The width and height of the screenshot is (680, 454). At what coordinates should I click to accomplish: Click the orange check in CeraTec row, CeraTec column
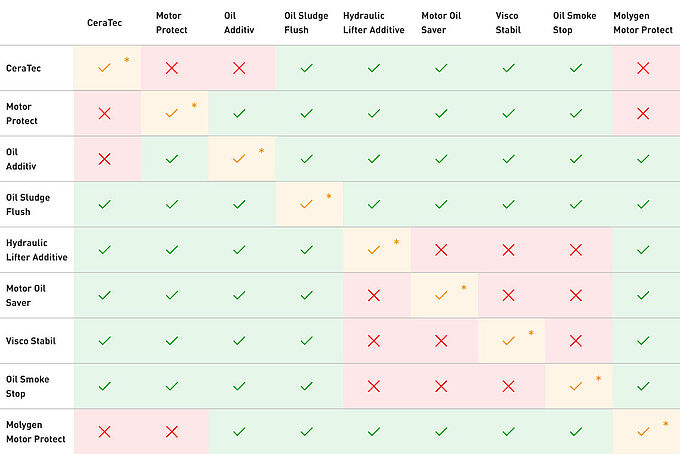(105, 68)
